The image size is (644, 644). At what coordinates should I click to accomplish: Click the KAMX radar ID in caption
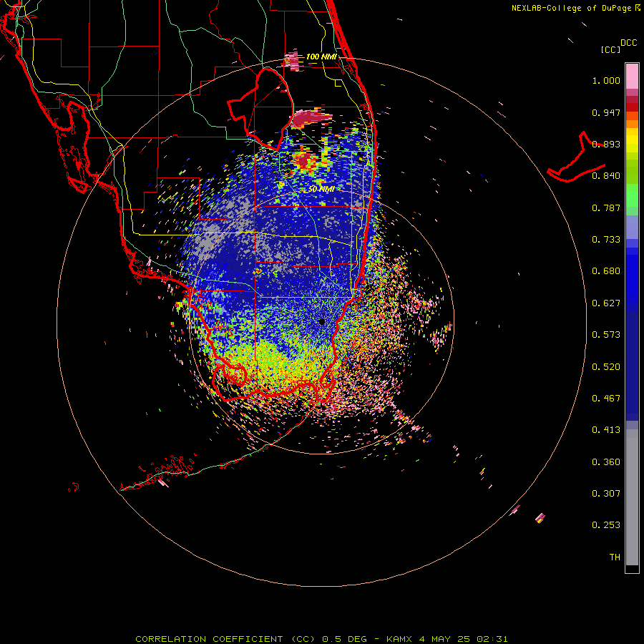400,639
